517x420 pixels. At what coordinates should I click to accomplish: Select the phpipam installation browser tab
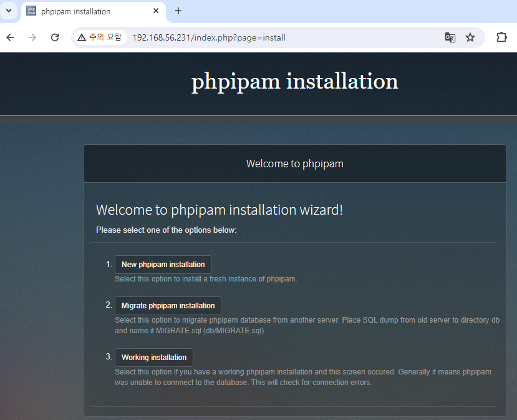click(x=94, y=12)
